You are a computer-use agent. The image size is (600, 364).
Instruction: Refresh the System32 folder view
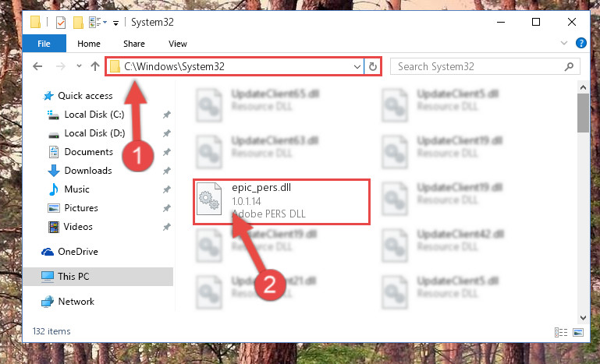click(373, 66)
